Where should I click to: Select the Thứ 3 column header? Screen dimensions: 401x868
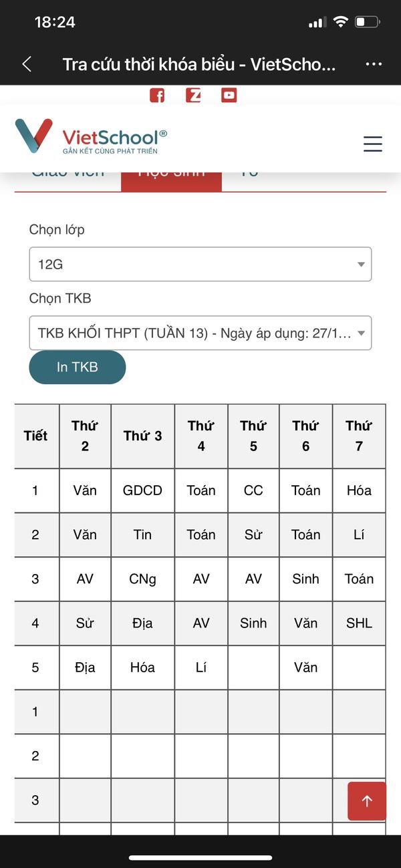pos(143,436)
